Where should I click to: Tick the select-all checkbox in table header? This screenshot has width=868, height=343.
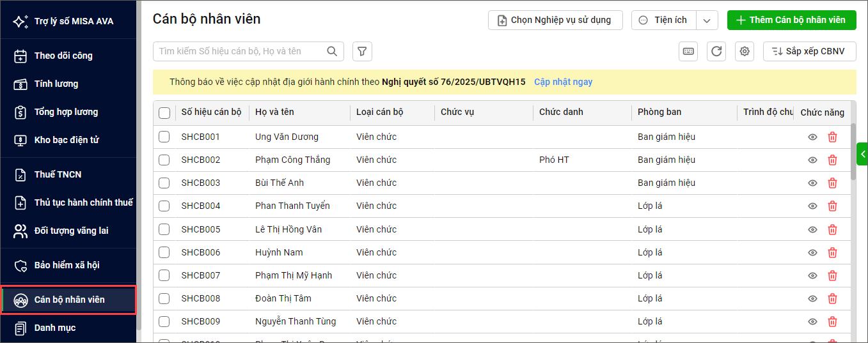coord(164,112)
